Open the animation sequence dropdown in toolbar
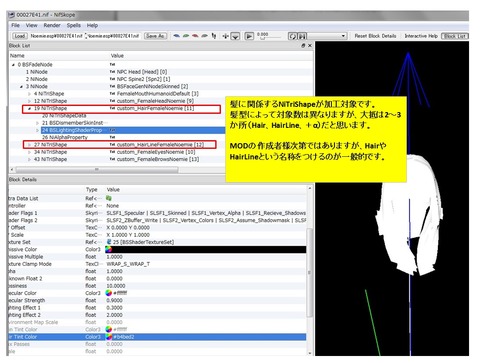Screen dimensions: 480x363 point(327,36)
